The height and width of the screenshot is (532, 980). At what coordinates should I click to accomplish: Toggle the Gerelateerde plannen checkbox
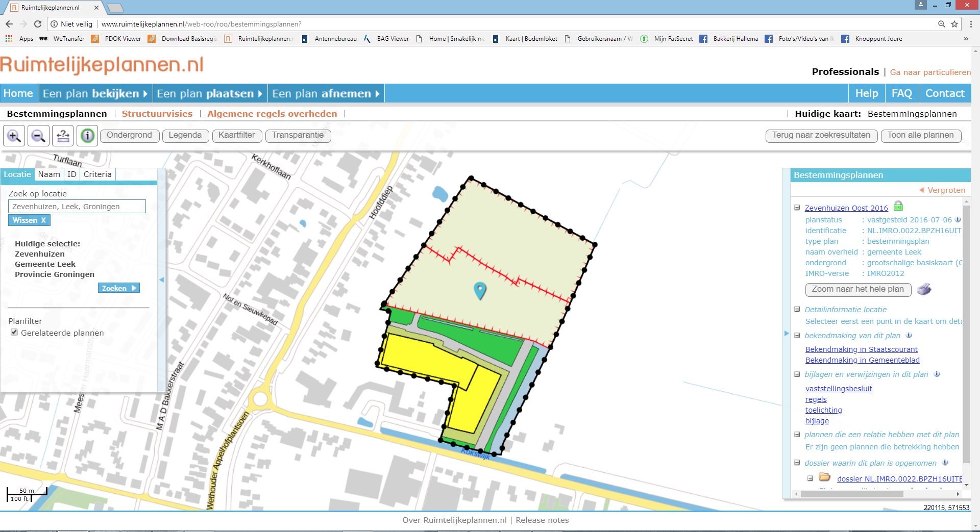[14, 333]
